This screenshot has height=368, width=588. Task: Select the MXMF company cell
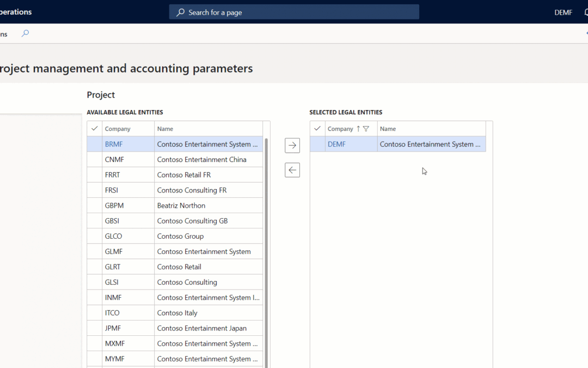pos(128,343)
